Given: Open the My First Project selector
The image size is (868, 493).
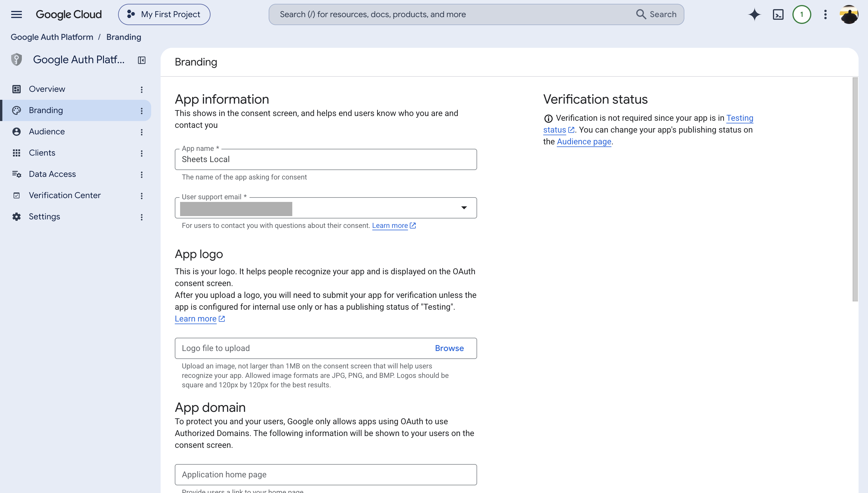Looking at the screenshot, I should pyautogui.click(x=164, y=14).
